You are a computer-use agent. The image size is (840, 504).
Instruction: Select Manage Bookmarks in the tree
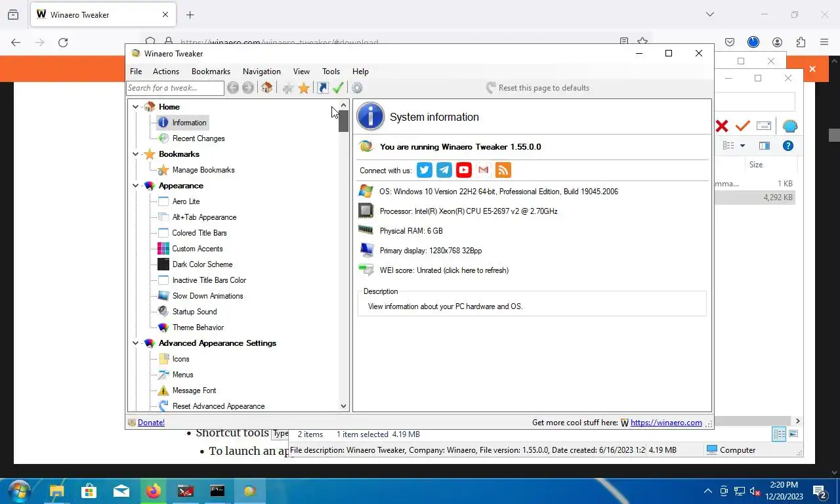point(203,170)
